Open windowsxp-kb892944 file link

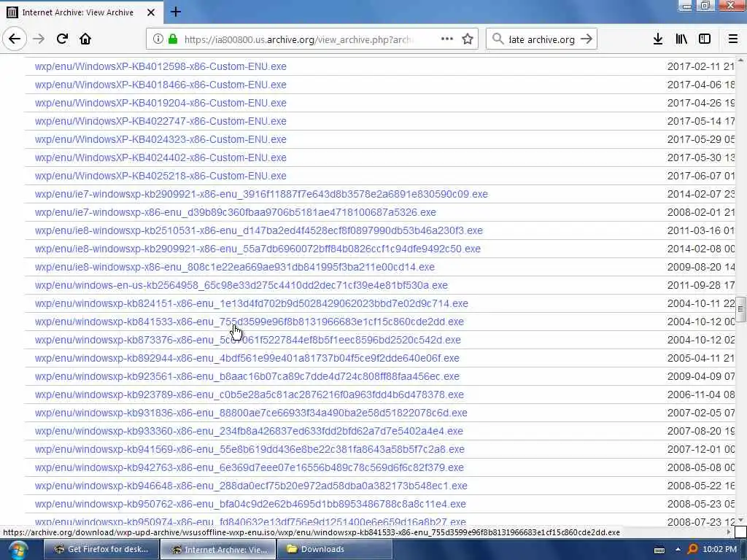247,358
